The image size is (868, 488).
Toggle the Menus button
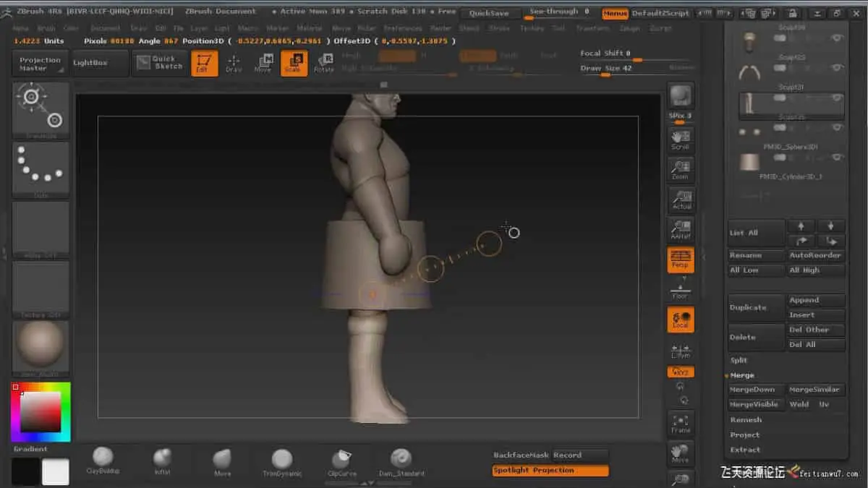point(615,13)
